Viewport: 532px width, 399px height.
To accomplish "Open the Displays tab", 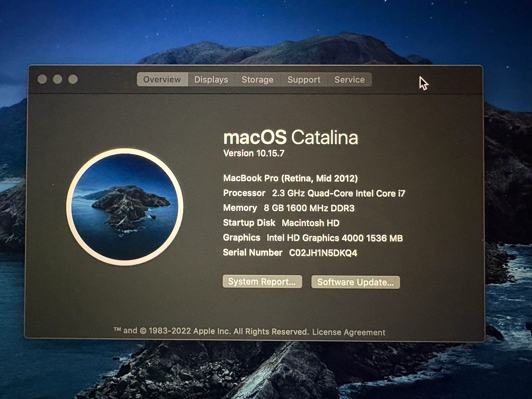I will (x=211, y=80).
